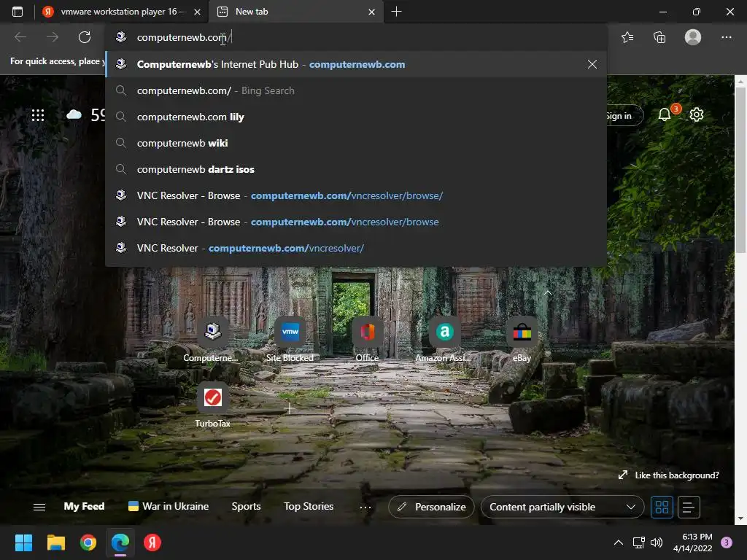The image size is (747, 560).
Task: Show more feed categories ellipsis
Action: pos(365,507)
